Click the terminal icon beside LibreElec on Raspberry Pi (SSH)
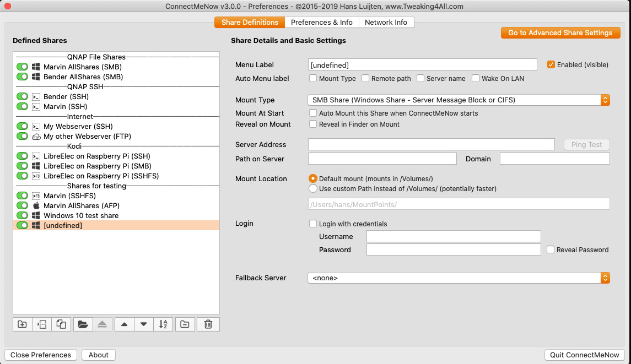Screen dimensions: 631x364 tap(36, 156)
